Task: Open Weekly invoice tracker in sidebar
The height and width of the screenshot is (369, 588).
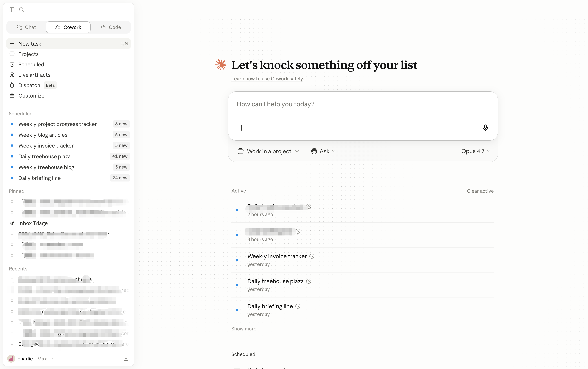Action: (69, 146)
